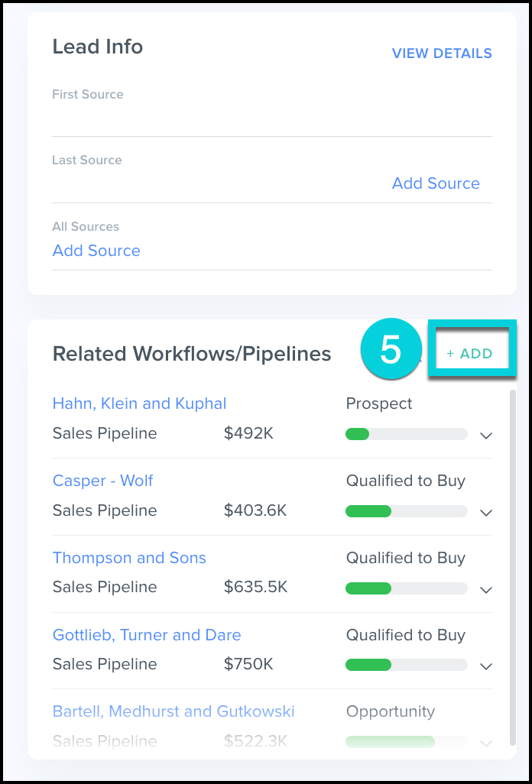532x784 pixels.
Task: Expand the Casper - Wolf row chevron
Action: coord(486,513)
